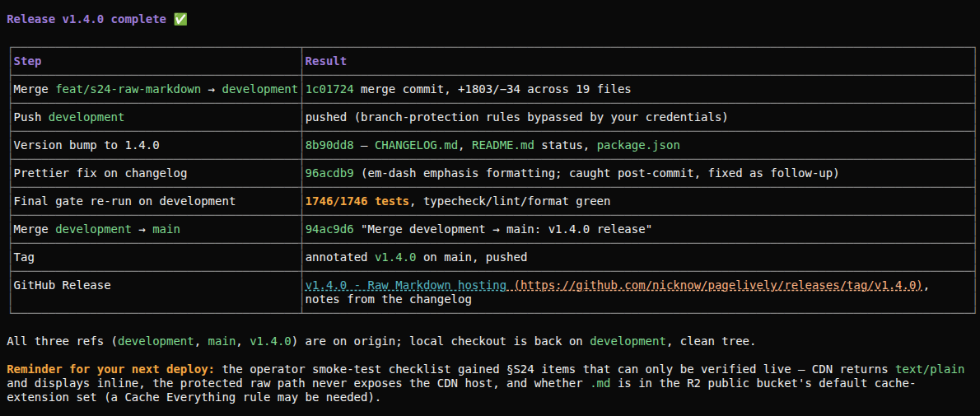
Task: Click the CHANGELOG.md file name
Action: (416, 145)
